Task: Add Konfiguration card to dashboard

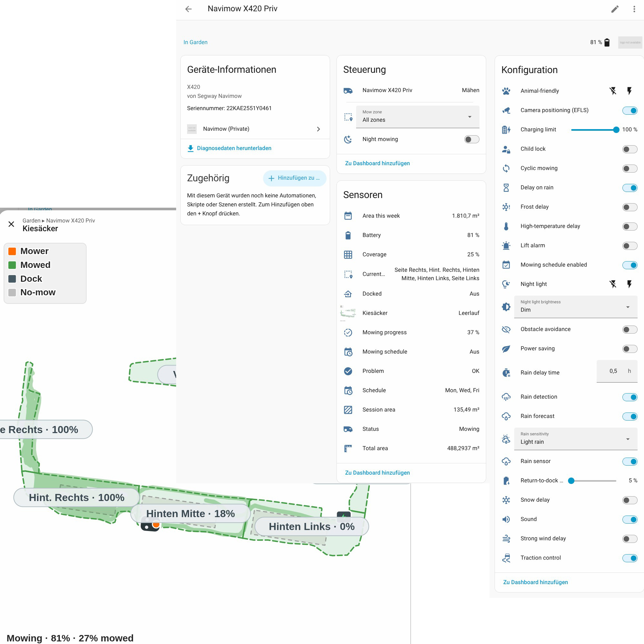Action: tap(535, 582)
